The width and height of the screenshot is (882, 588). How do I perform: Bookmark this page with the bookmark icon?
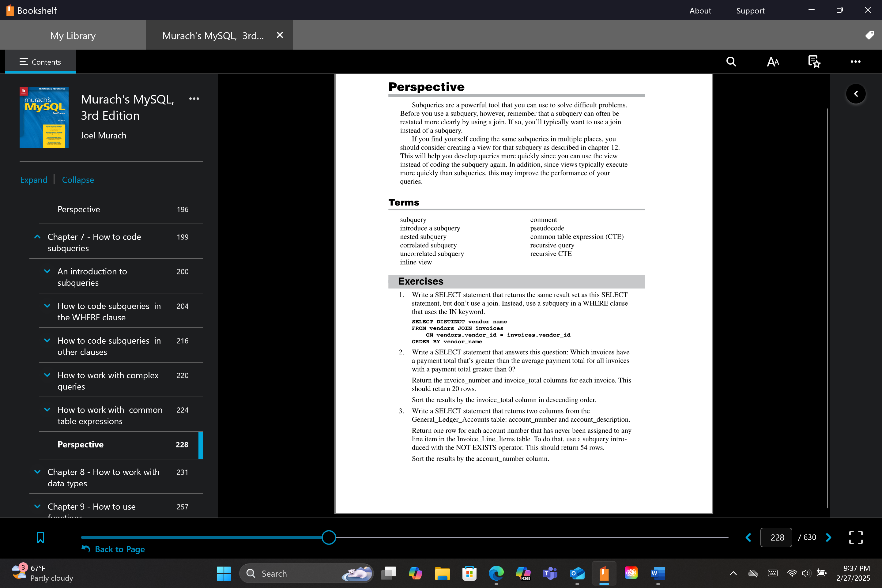click(40, 537)
